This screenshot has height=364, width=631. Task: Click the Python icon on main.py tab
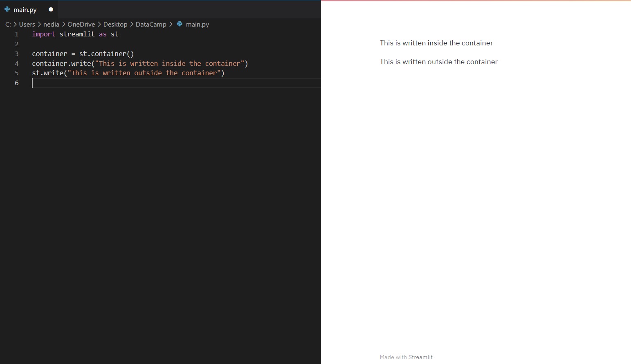coord(7,9)
